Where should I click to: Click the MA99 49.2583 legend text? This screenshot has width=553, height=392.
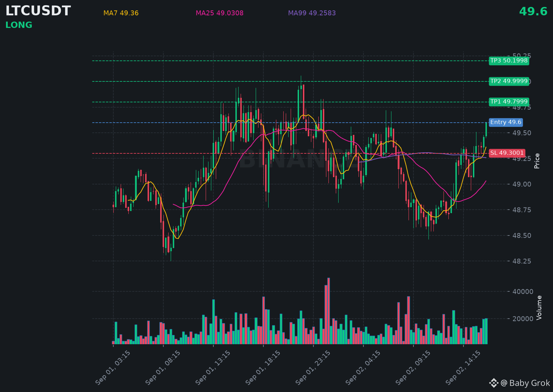[x=312, y=13]
